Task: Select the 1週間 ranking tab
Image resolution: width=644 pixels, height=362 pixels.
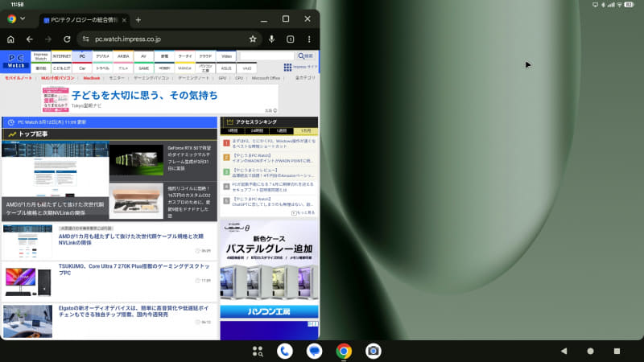Action: (x=281, y=131)
